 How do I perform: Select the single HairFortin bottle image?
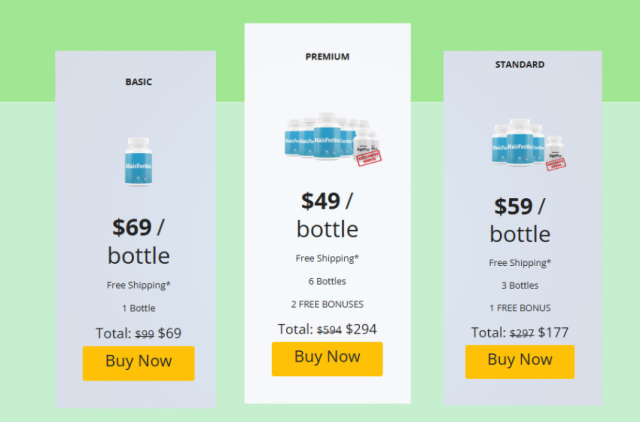click(x=138, y=162)
